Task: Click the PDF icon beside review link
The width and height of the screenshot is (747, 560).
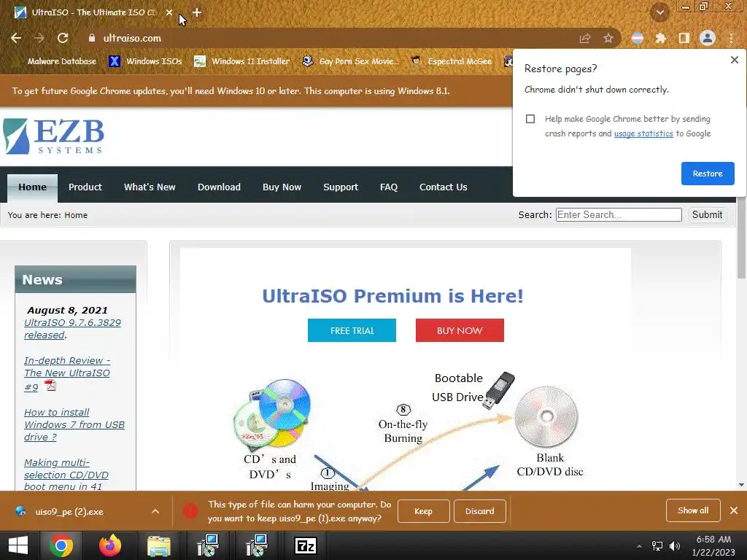Action: pyautogui.click(x=50, y=385)
